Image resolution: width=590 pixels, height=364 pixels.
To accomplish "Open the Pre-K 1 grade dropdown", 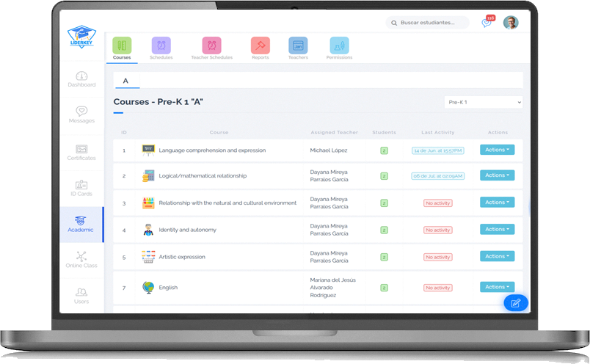I will pyautogui.click(x=484, y=103).
